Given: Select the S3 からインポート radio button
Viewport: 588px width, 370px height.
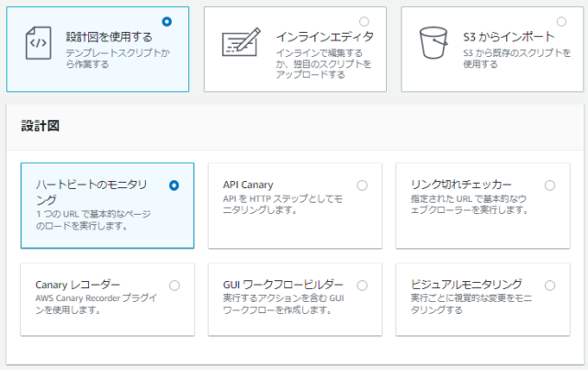Looking at the screenshot, I should [x=561, y=22].
